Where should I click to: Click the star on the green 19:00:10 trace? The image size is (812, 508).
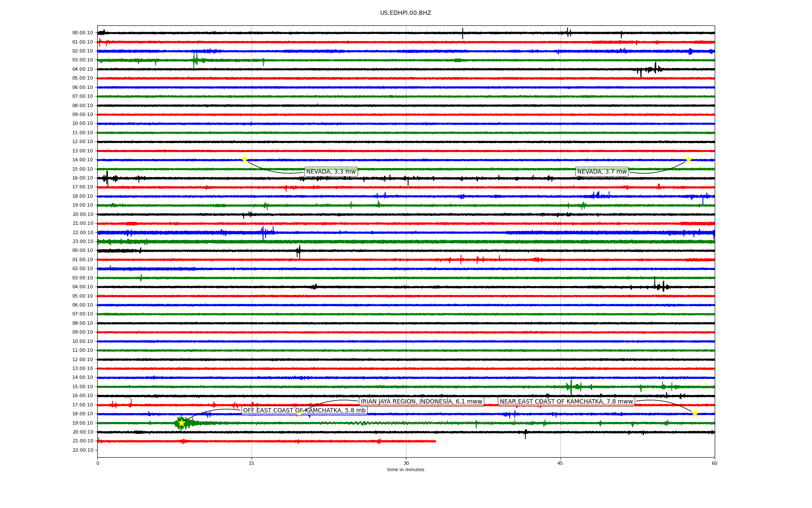coord(181,423)
